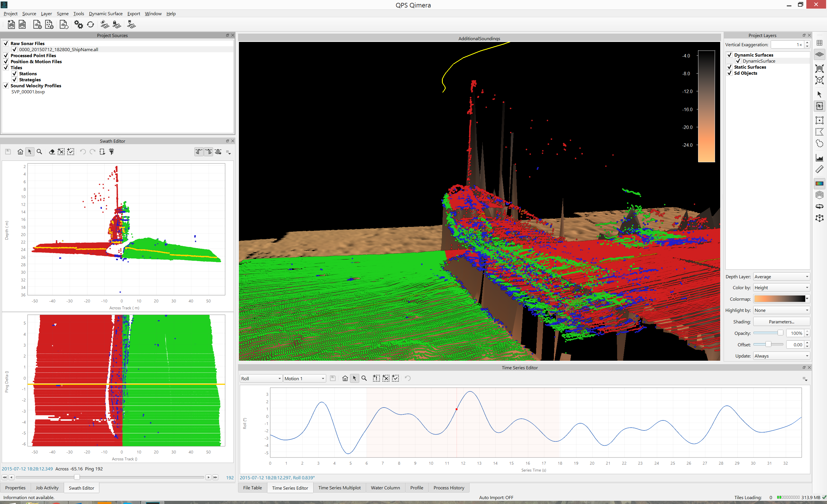Select the zoom magnifier in Time Series Editor
This screenshot has height=504, width=827.
(x=364, y=378)
